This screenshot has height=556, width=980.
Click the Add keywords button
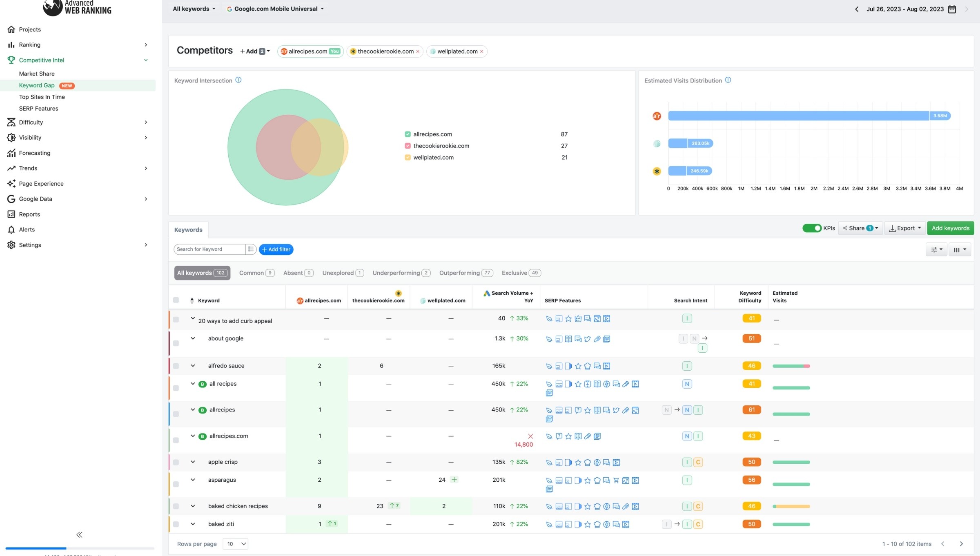pyautogui.click(x=950, y=228)
